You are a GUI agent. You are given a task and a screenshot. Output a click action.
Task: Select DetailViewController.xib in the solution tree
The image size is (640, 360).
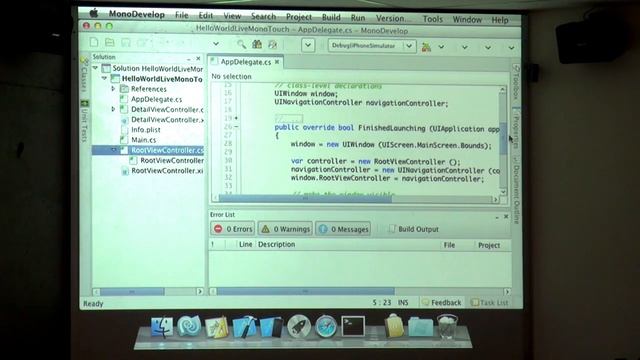click(167, 120)
